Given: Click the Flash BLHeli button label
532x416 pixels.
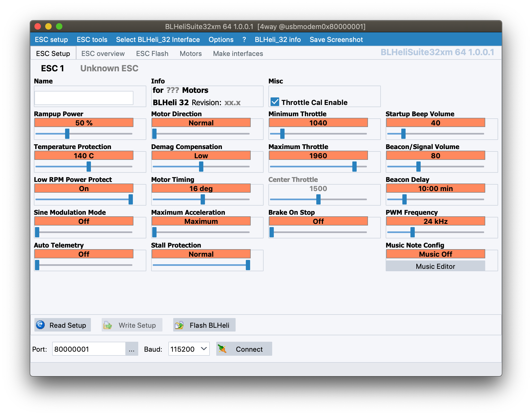Looking at the screenshot, I should click(x=210, y=325).
